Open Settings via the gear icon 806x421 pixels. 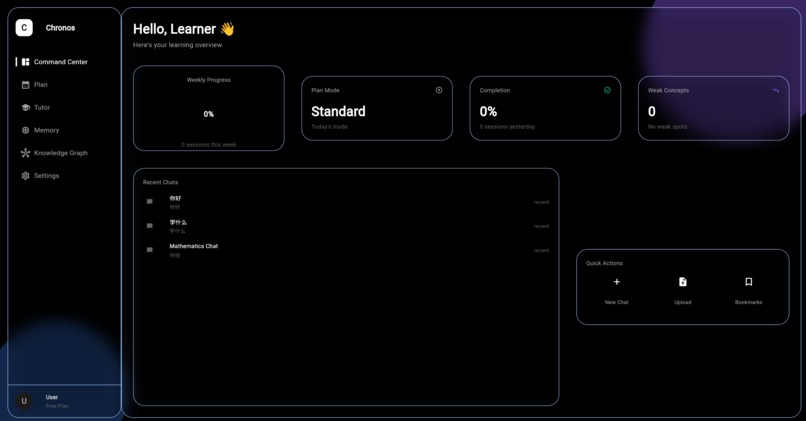coord(25,176)
